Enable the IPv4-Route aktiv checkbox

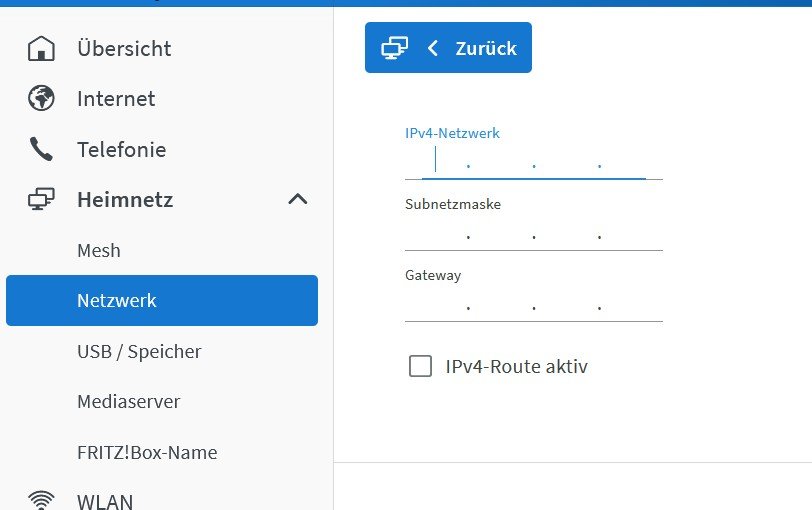click(420, 366)
